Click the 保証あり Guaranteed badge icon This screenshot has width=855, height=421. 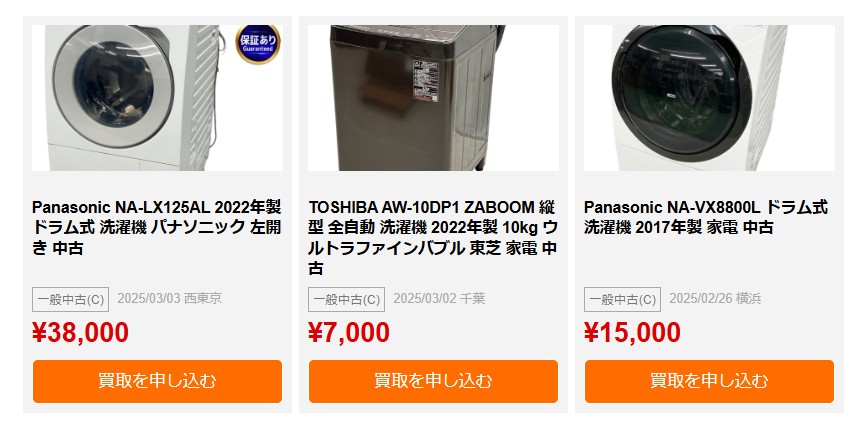(258, 44)
